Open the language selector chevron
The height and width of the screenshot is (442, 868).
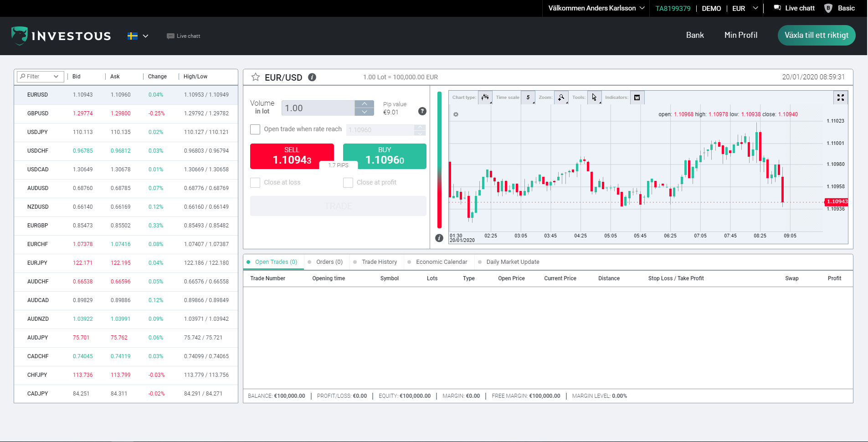tap(145, 36)
